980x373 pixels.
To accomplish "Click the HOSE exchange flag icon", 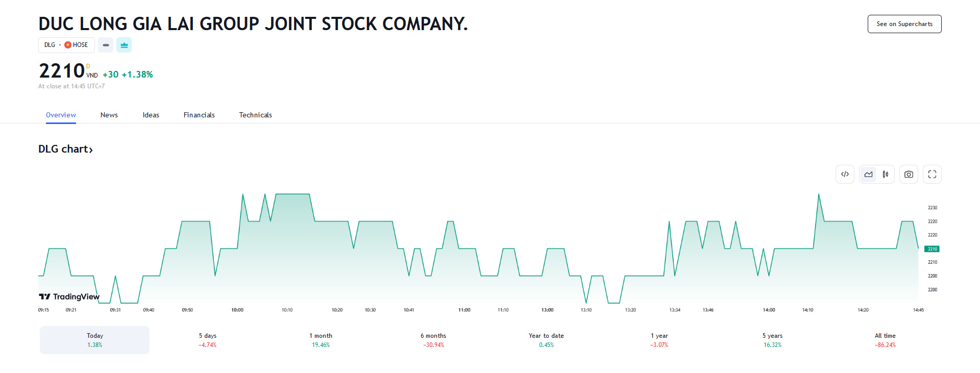I will 68,45.
